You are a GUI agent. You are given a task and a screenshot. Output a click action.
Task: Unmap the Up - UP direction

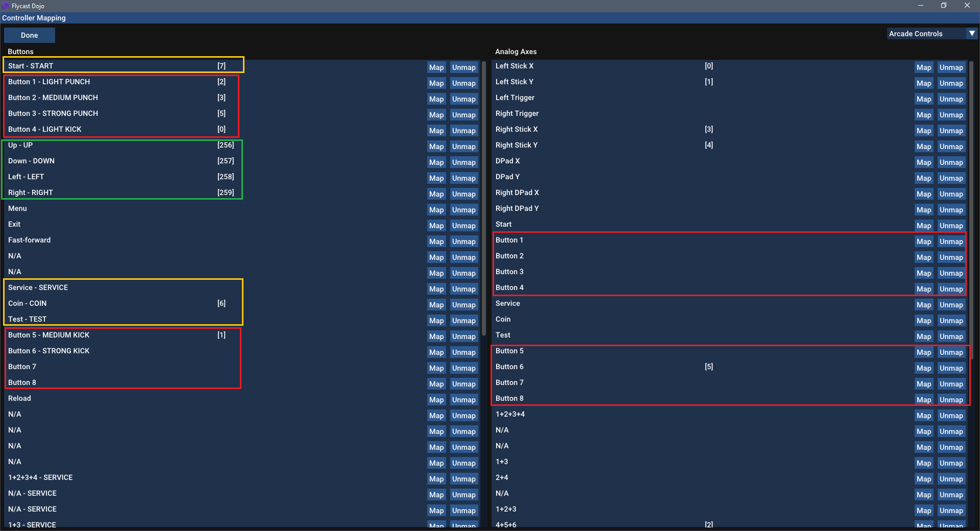[463, 146]
